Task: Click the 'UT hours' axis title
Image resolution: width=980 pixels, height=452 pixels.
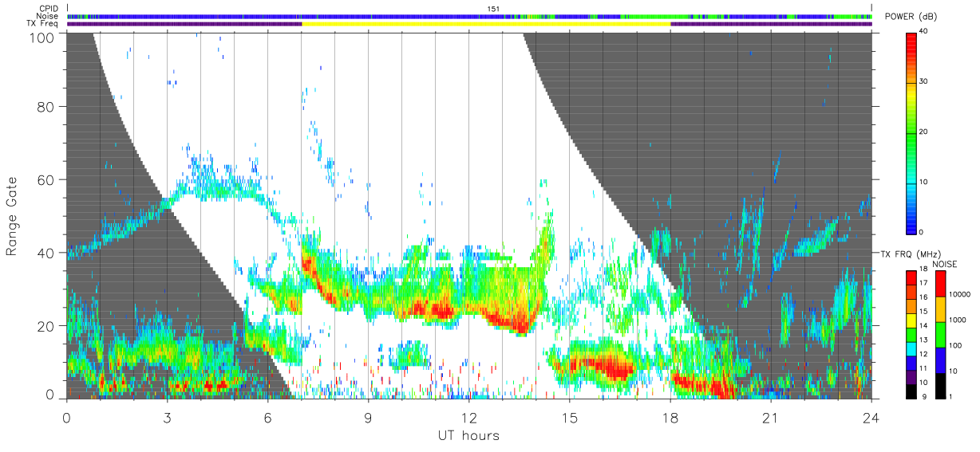Action: click(x=468, y=436)
